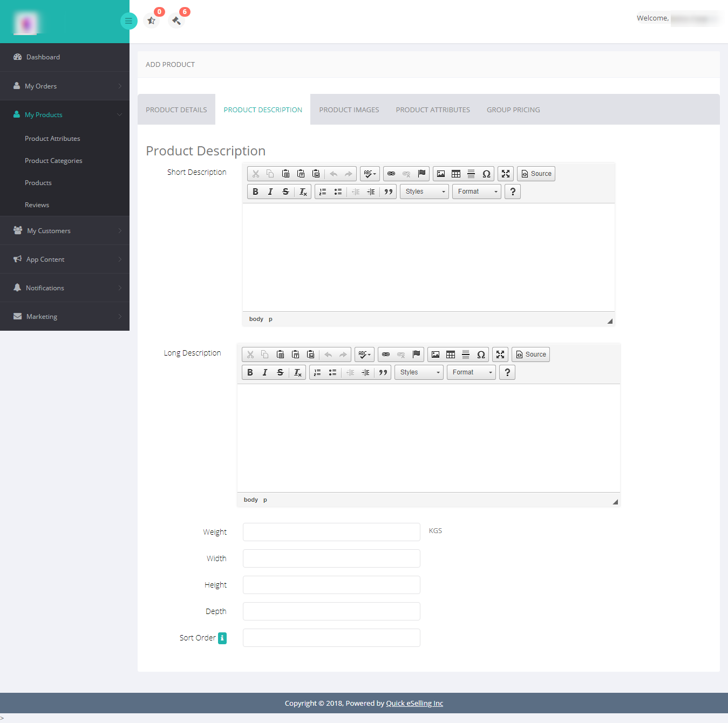Screen dimensions: 728x723
Task: Click the Sort Order info icon
Action: [x=222, y=638]
